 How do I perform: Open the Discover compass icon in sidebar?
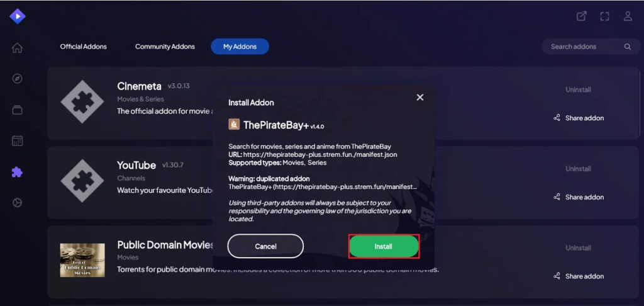(x=17, y=79)
